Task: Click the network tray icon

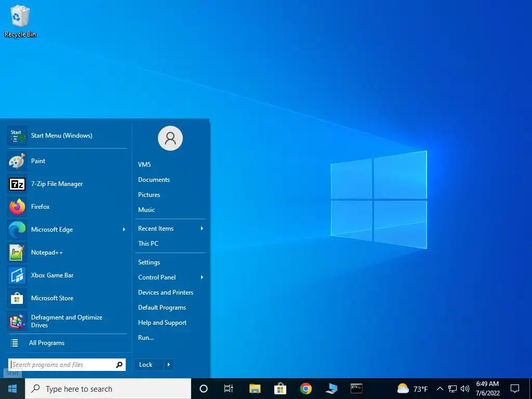Action: pyautogui.click(x=453, y=389)
